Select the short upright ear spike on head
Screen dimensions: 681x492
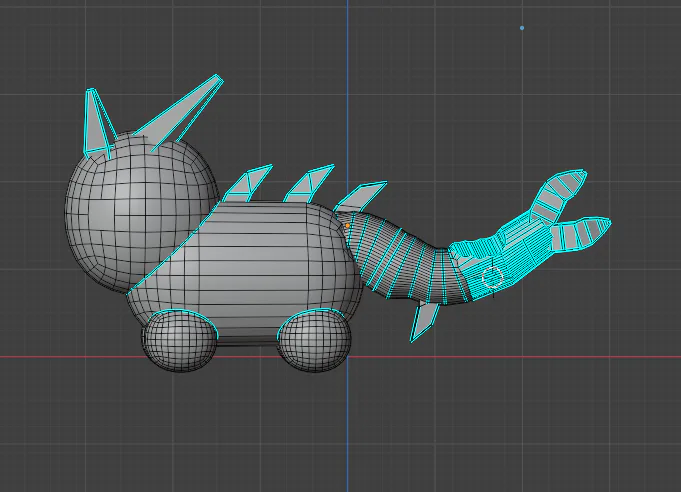click(x=98, y=122)
